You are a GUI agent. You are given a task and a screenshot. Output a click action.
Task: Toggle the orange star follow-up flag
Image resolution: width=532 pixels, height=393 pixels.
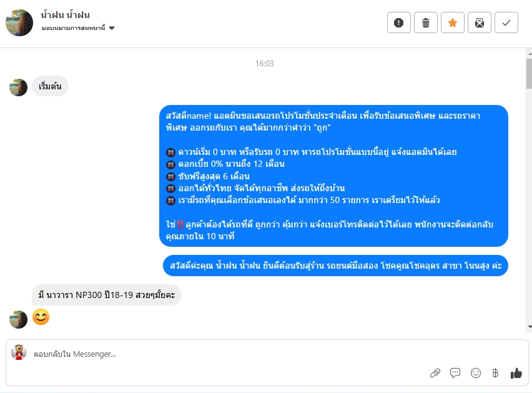[x=452, y=22]
